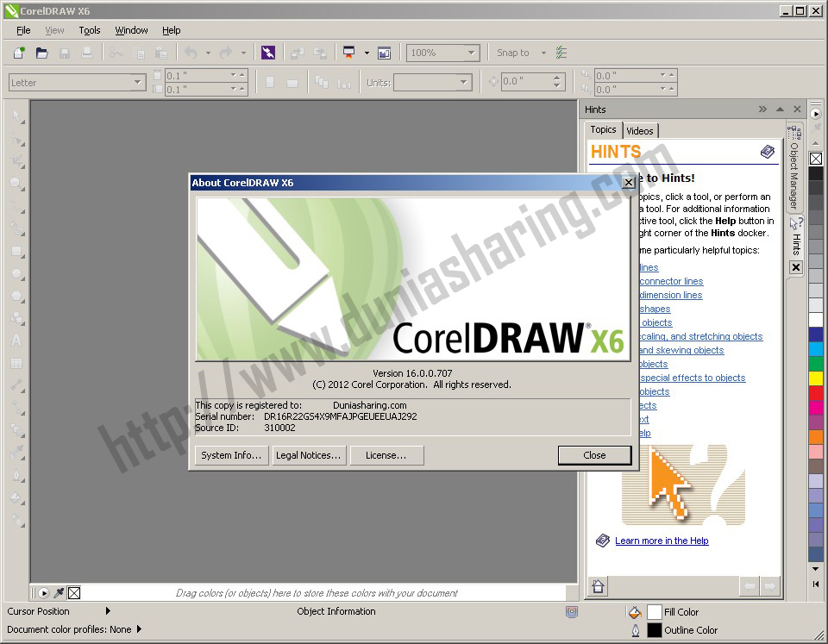The height and width of the screenshot is (644, 828).
Task: Open the zoom level 100% dropdown
Action: coord(471,53)
